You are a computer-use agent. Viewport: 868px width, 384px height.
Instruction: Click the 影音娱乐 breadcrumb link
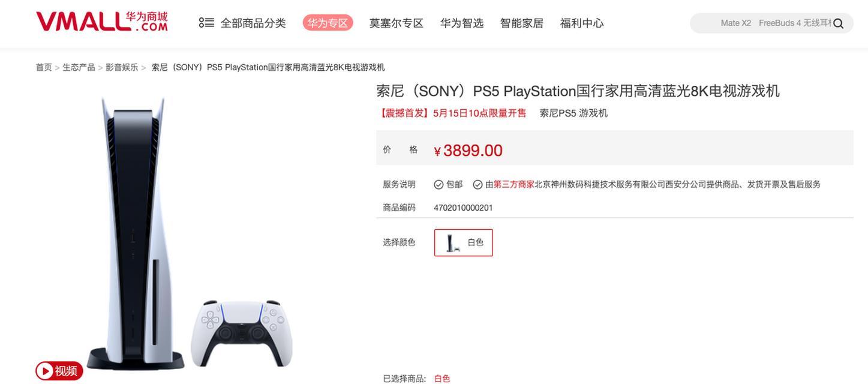(122, 67)
